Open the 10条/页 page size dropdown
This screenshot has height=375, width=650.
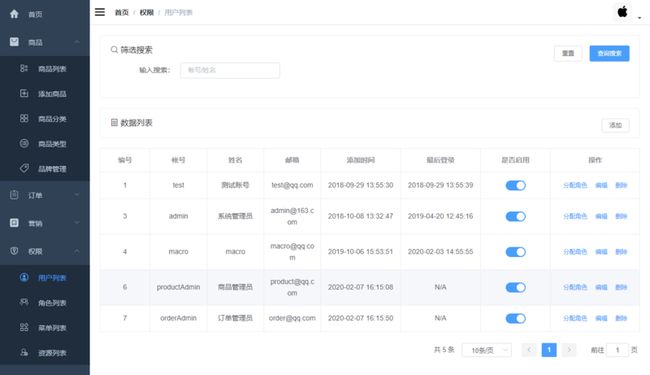point(487,350)
